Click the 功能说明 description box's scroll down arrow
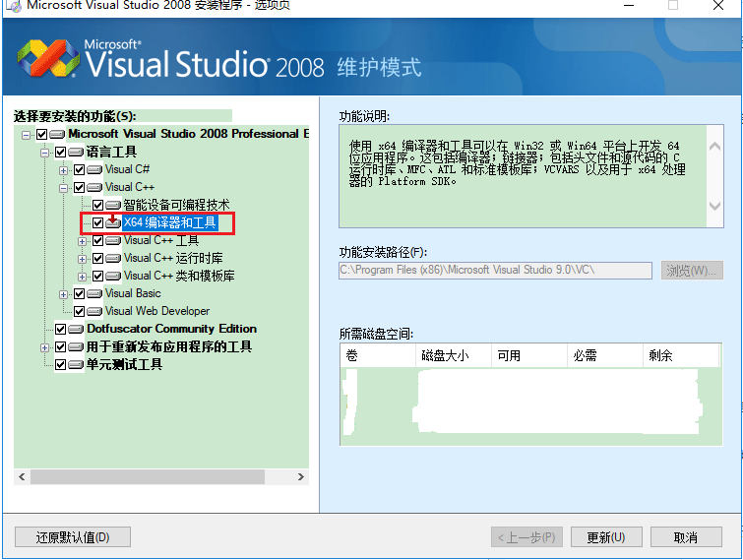The width and height of the screenshot is (743, 560). [x=714, y=206]
